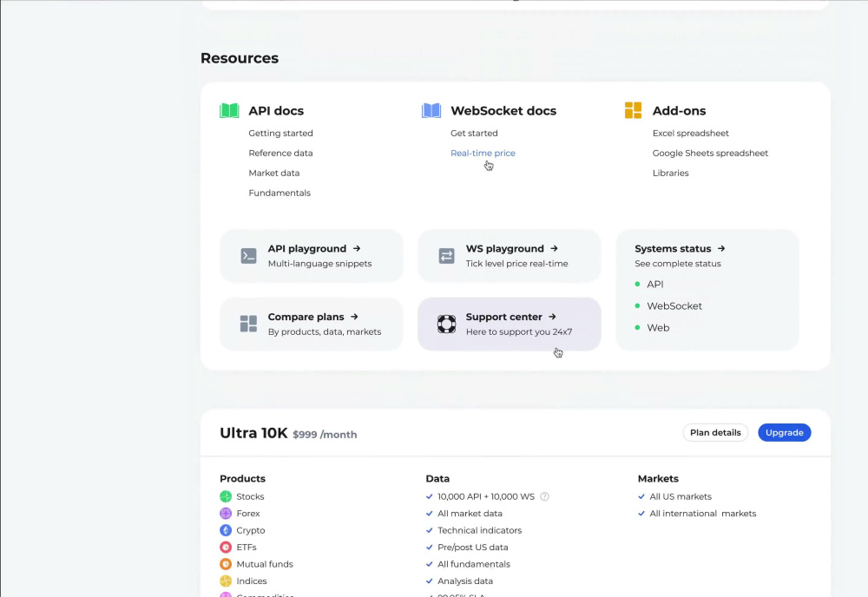
Task: Open the Fundamentals docs link
Action: point(279,194)
